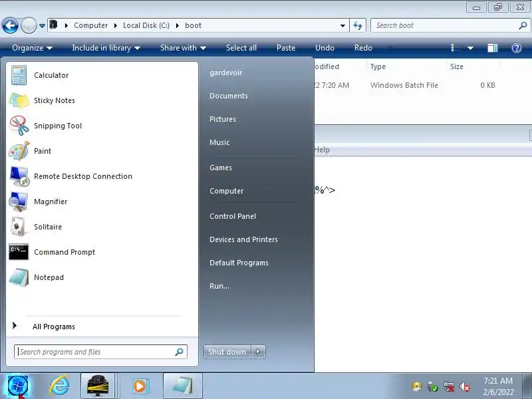Screen dimensions: 532x399
Task: Open Explorer Help question mark icon
Action: click(x=517, y=48)
